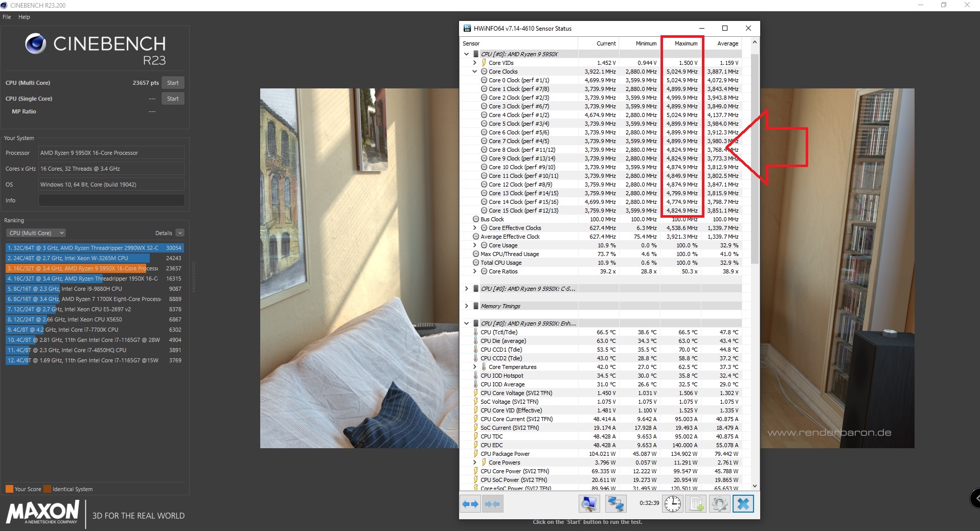
Task: Select the Threadripper 2990WX ranking row
Action: point(95,248)
